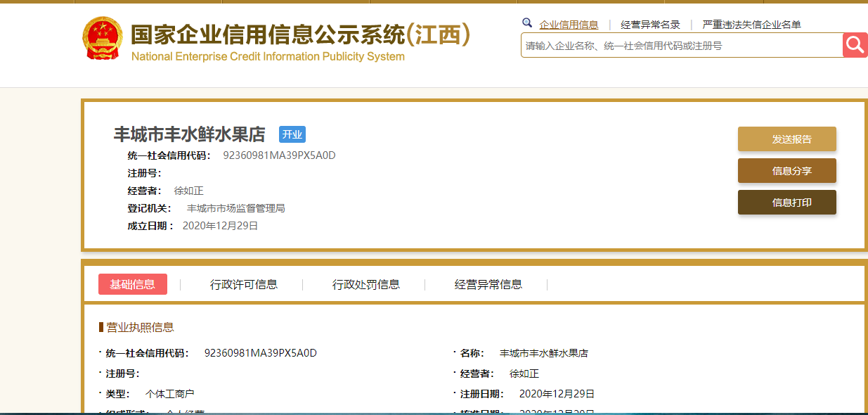Screen dimensions: 868x415
Task: Click operator name 徐如正 in header card
Action: tap(189, 191)
